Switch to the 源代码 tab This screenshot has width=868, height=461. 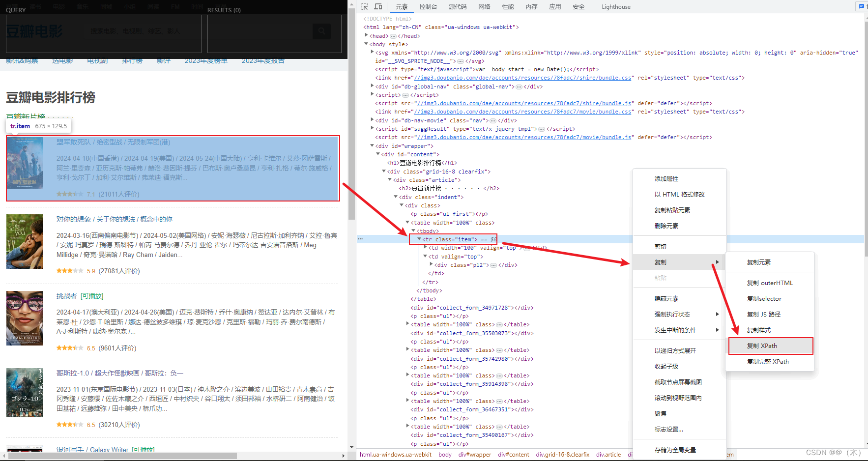pyautogui.click(x=458, y=7)
